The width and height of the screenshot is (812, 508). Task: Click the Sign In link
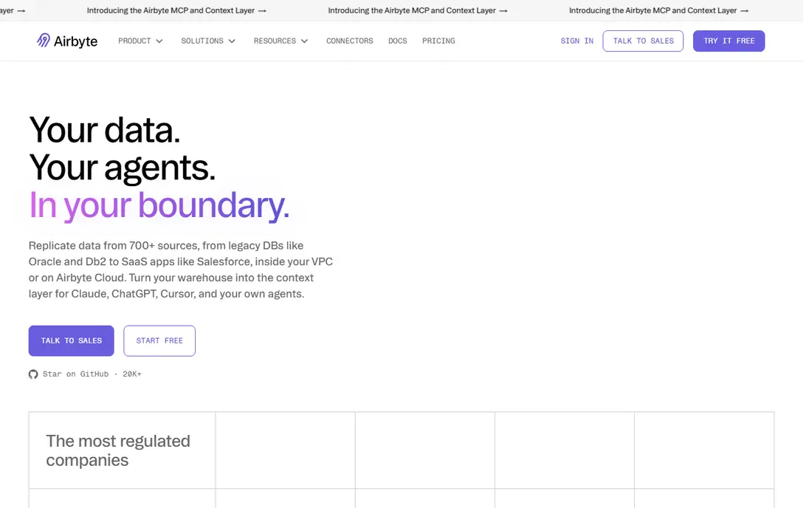pos(577,41)
